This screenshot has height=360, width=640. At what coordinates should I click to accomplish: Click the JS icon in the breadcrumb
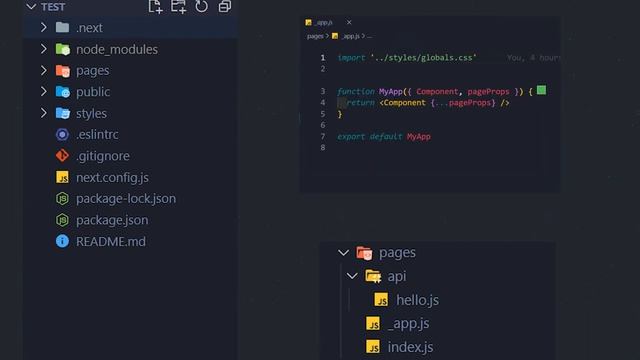click(x=335, y=36)
